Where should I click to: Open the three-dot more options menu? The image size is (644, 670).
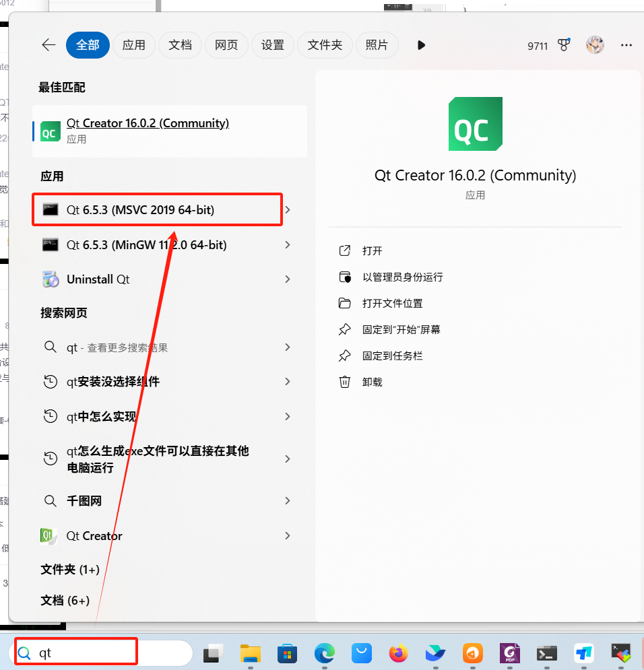coord(626,45)
